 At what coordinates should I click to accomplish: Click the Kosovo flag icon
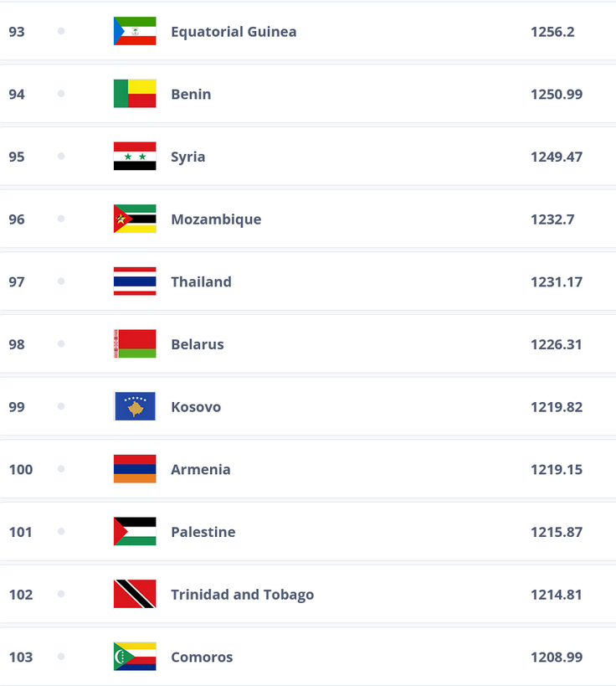(135, 406)
